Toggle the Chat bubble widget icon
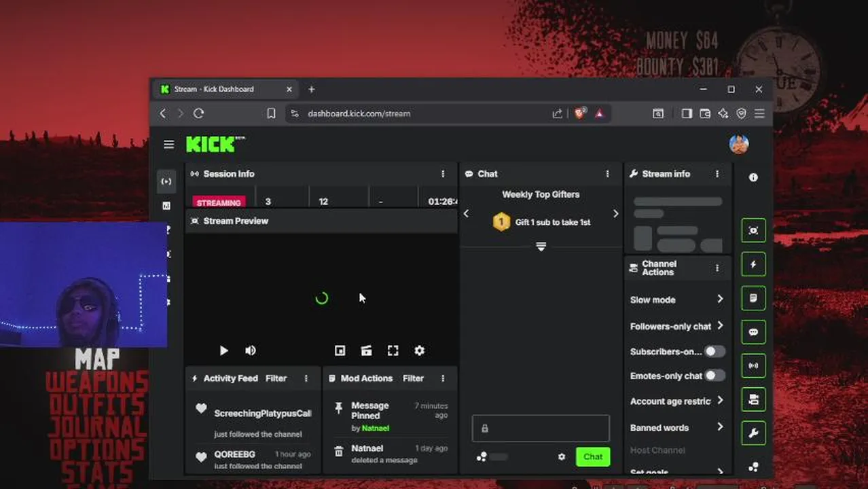 (x=753, y=332)
